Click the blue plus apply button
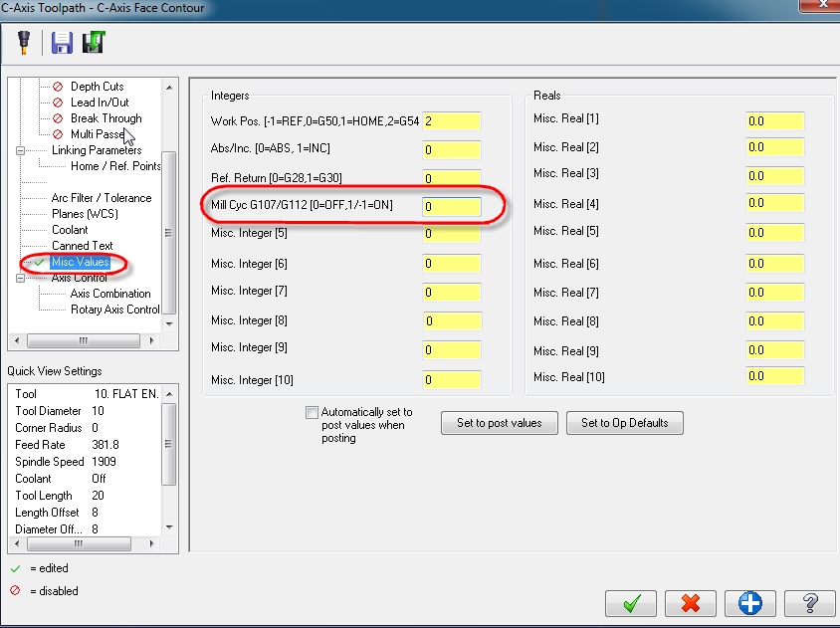The height and width of the screenshot is (628, 840). tap(750, 603)
